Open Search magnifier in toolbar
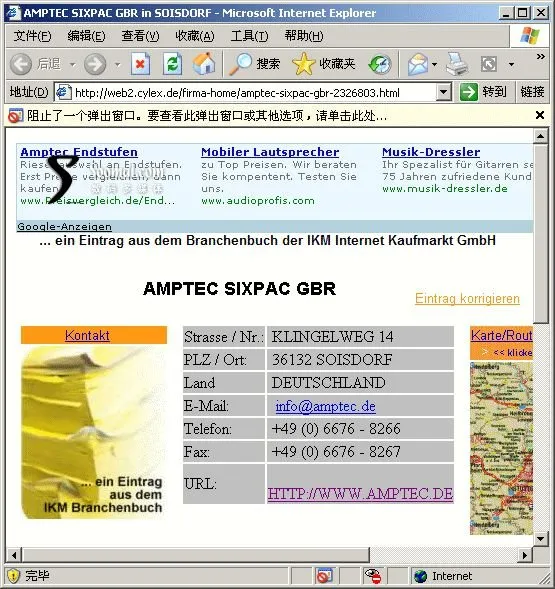Viewport: 555px width, 589px height. 240,64
